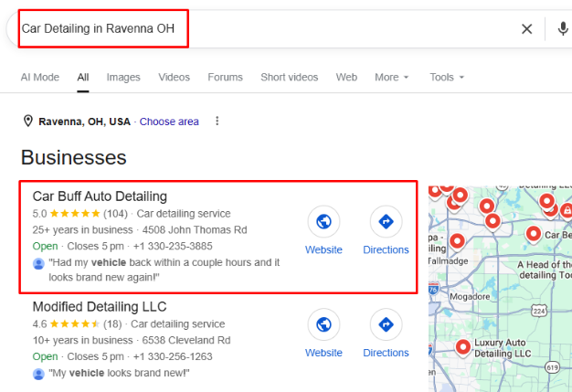Start voice search with the microphone icon
The height and width of the screenshot is (392, 572).
[563, 29]
